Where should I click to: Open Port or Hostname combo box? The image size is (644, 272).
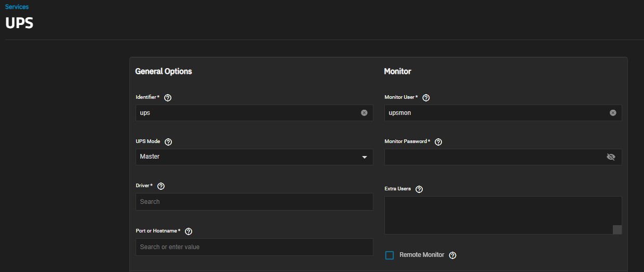(x=254, y=247)
